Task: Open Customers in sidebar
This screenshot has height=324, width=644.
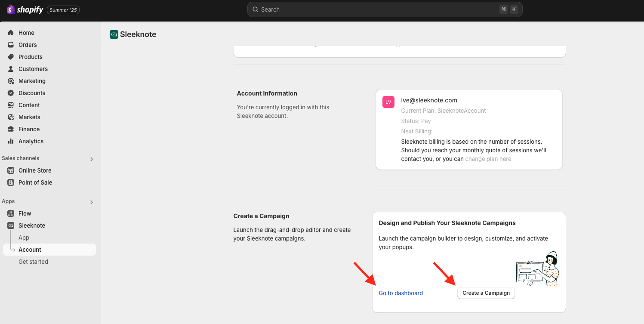Action: point(33,69)
